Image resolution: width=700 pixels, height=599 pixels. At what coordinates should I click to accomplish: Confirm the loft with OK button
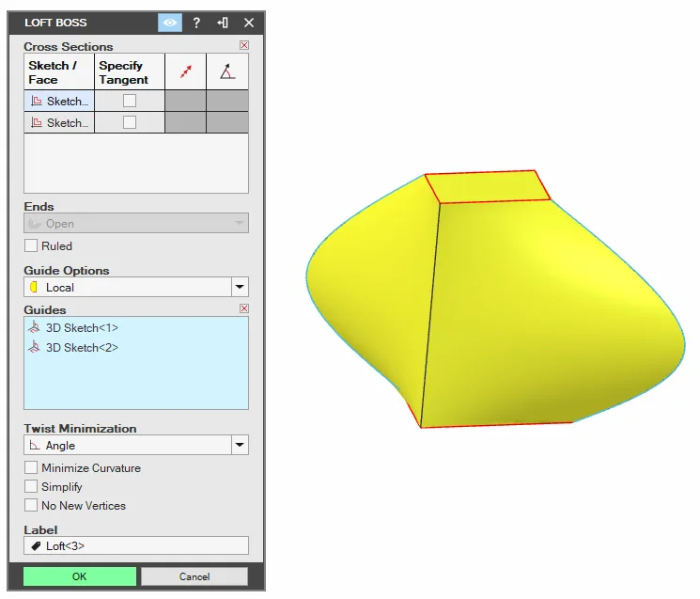(80, 576)
